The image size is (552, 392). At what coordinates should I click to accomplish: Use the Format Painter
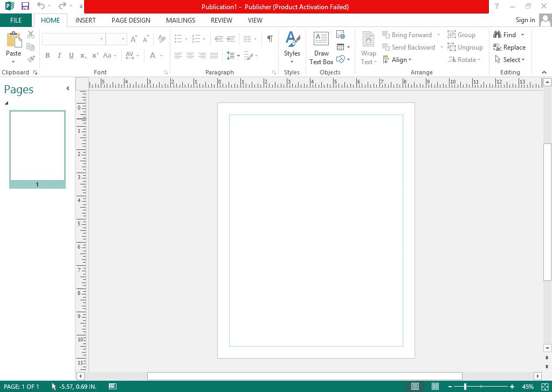31,59
